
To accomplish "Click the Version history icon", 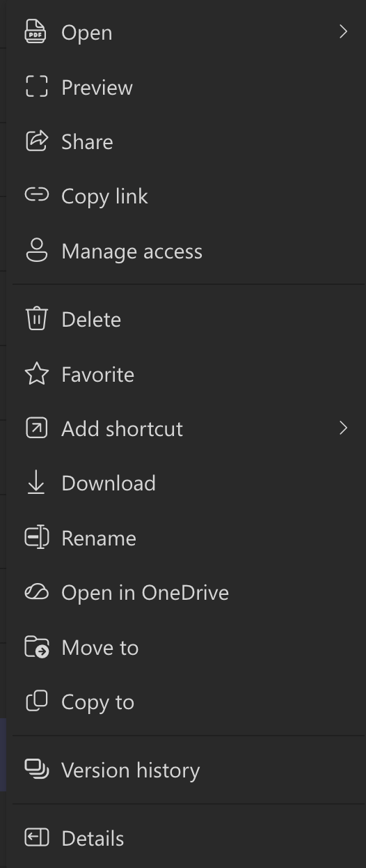I will click(36, 770).
